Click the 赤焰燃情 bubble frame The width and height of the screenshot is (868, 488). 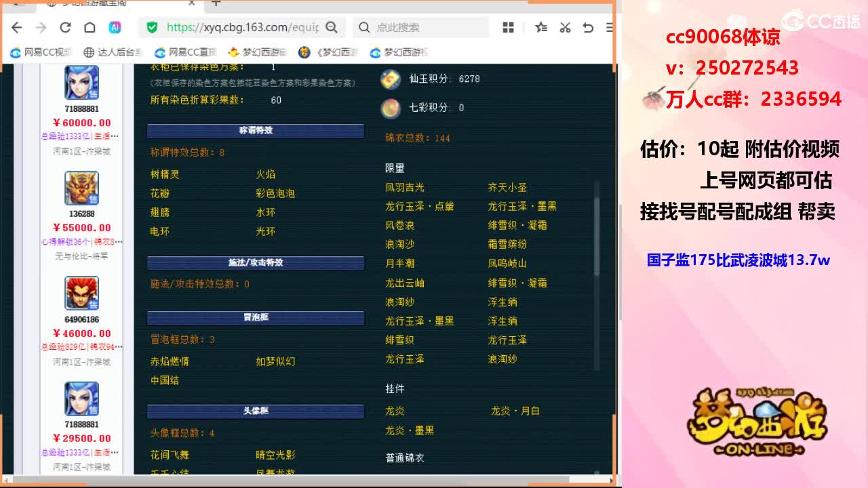click(x=170, y=361)
